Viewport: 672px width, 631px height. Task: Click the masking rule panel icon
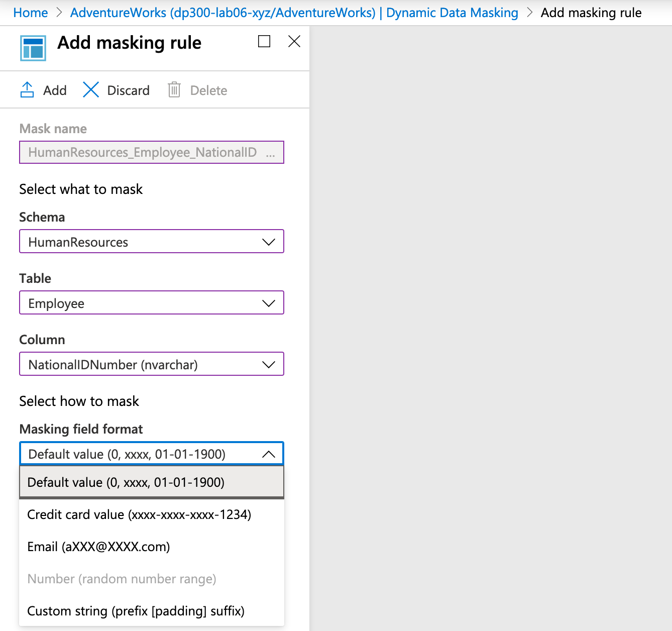(x=32, y=48)
